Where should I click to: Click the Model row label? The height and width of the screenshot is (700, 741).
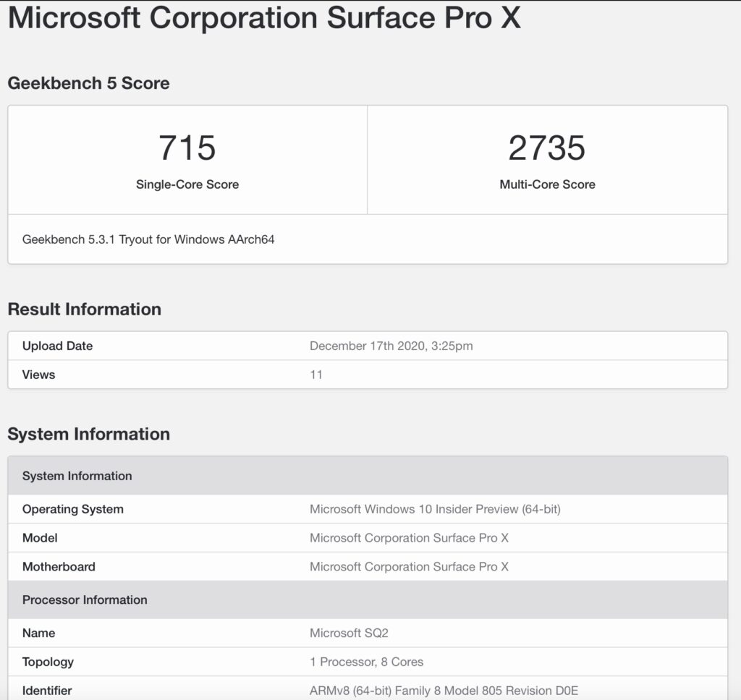[40, 538]
